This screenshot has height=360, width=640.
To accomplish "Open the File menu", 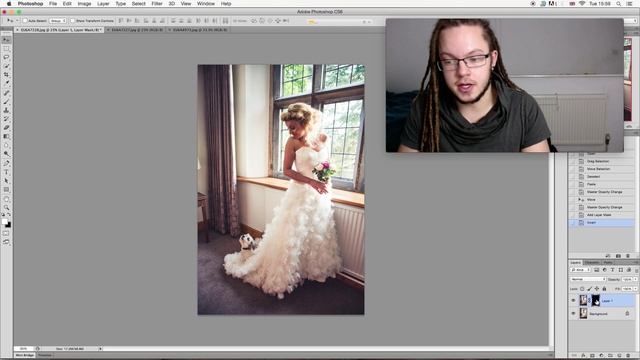I will (53, 3).
